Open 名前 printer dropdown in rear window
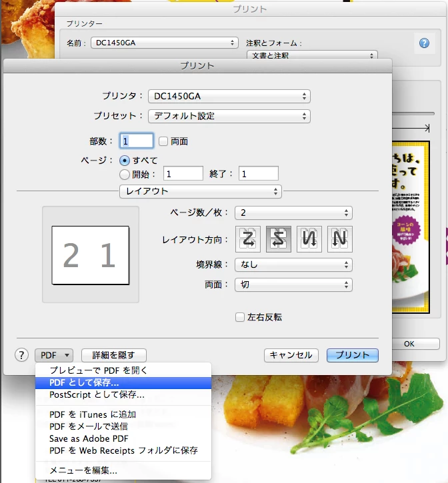448x483 pixels. (165, 43)
